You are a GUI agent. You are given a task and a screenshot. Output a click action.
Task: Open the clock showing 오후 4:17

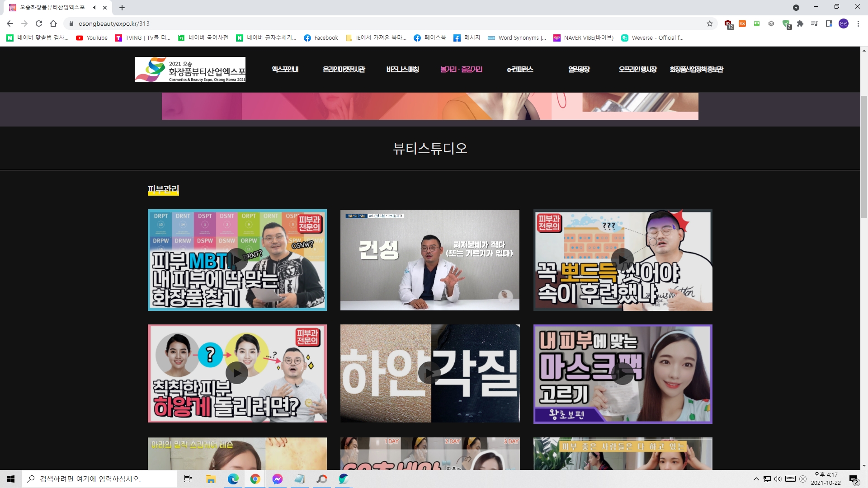[x=826, y=479]
